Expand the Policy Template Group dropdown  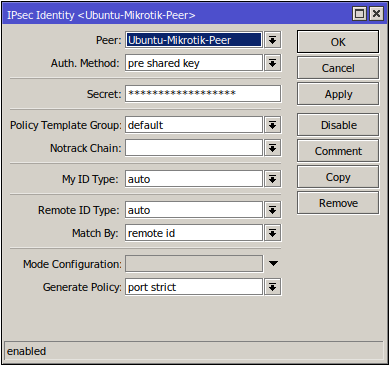click(x=273, y=125)
